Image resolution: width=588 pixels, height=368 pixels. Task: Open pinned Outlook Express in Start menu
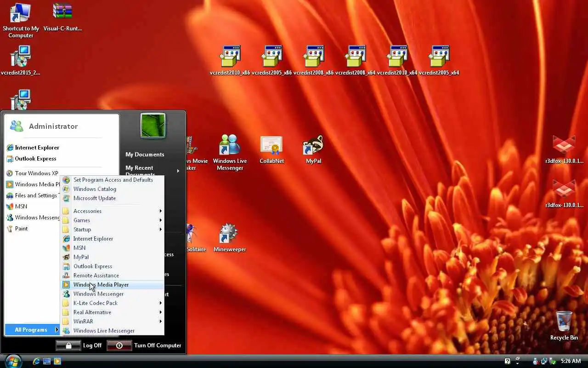tap(31, 159)
